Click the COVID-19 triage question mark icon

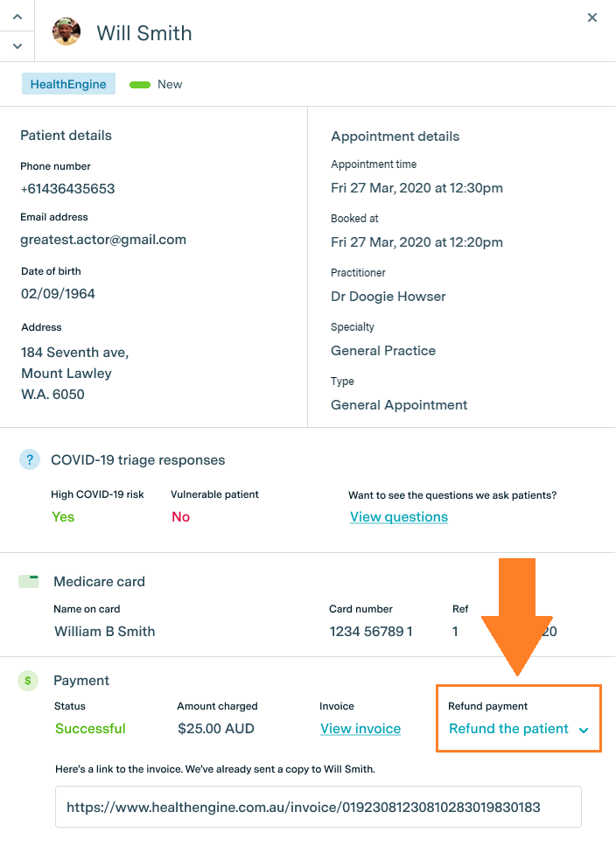(x=30, y=460)
